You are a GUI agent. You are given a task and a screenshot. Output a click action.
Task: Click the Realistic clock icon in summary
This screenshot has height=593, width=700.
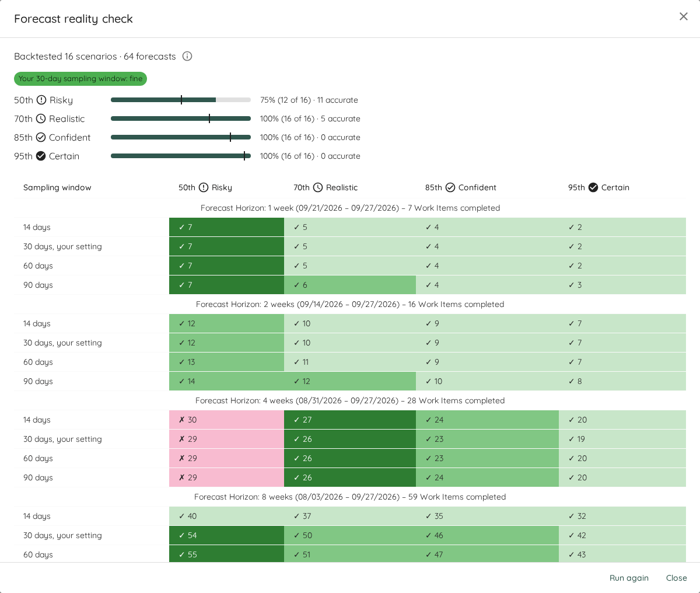(x=41, y=118)
